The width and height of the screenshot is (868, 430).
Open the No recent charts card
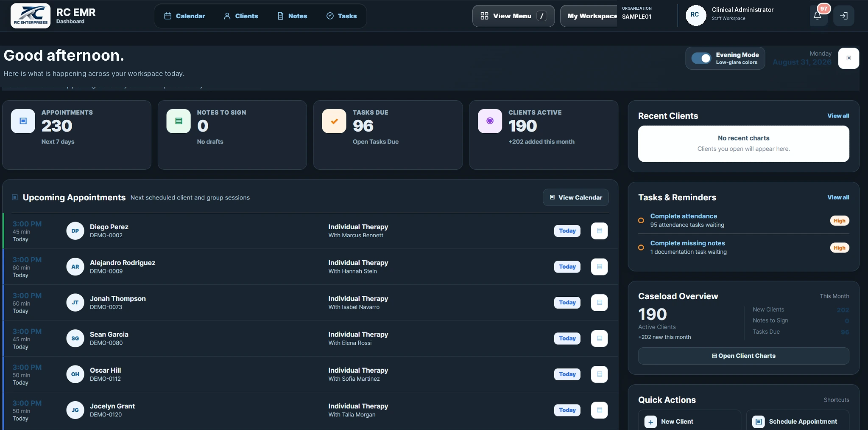point(743,143)
